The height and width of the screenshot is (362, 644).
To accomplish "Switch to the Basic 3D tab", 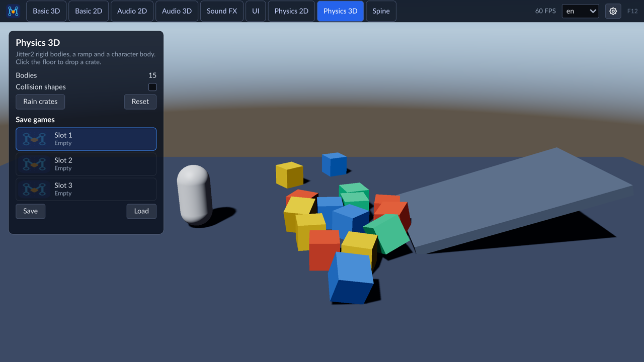I will [x=46, y=11].
